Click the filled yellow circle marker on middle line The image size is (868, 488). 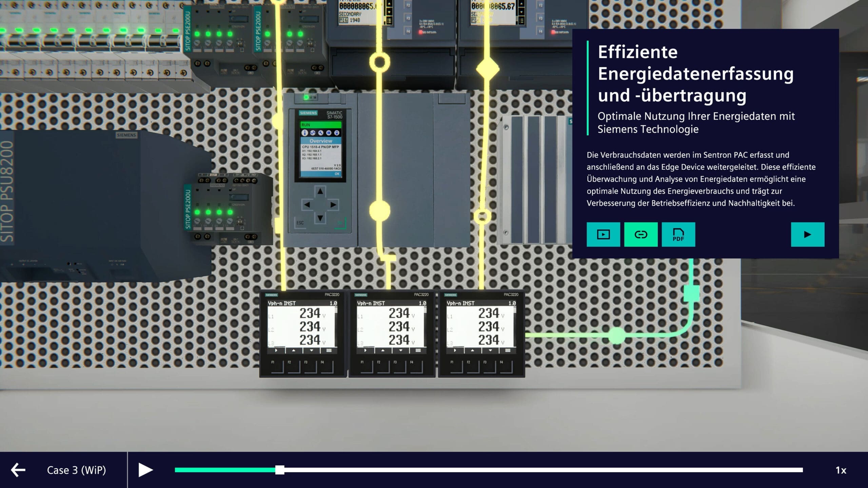(x=379, y=211)
